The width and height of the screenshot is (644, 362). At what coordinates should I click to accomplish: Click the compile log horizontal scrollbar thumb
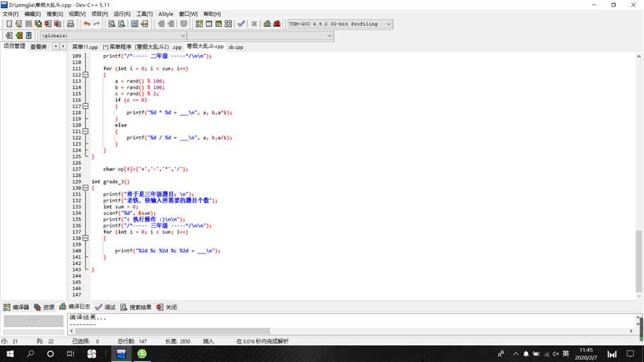point(172,330)
